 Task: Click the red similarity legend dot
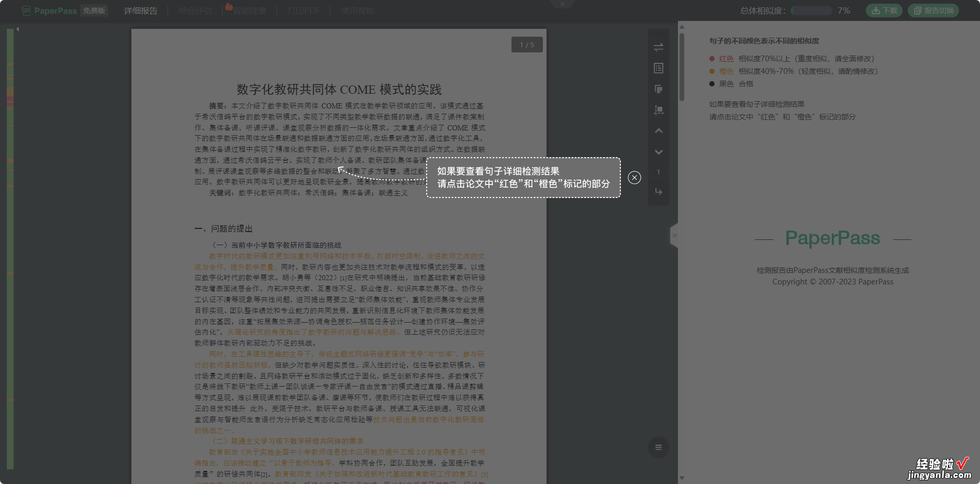click(x=712, y=59)
